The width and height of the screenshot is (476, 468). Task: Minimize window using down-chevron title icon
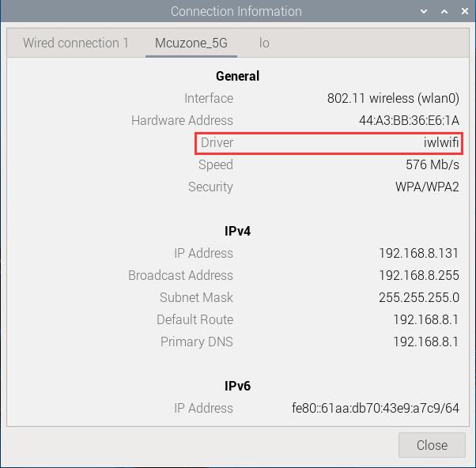tap(424, 12)
